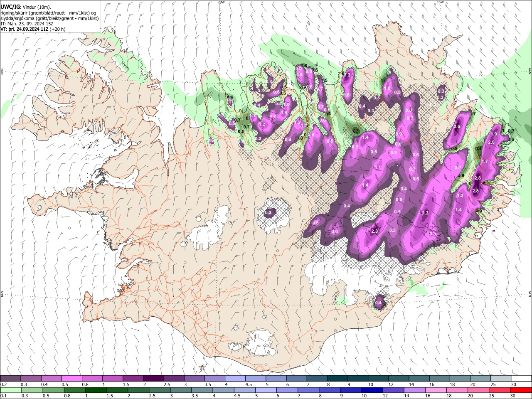Click the 1.1 snowfall value on the map

click(377, 167)
